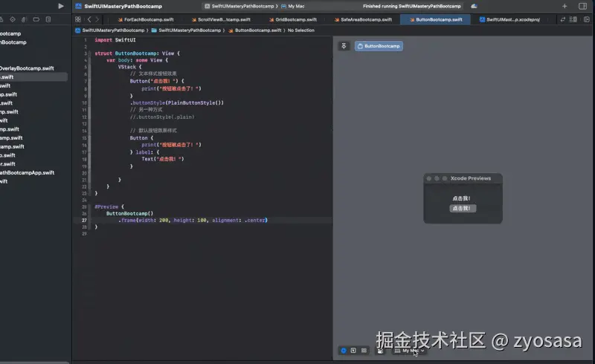Click the plain text 点击我! button in preview

point(461,198)
